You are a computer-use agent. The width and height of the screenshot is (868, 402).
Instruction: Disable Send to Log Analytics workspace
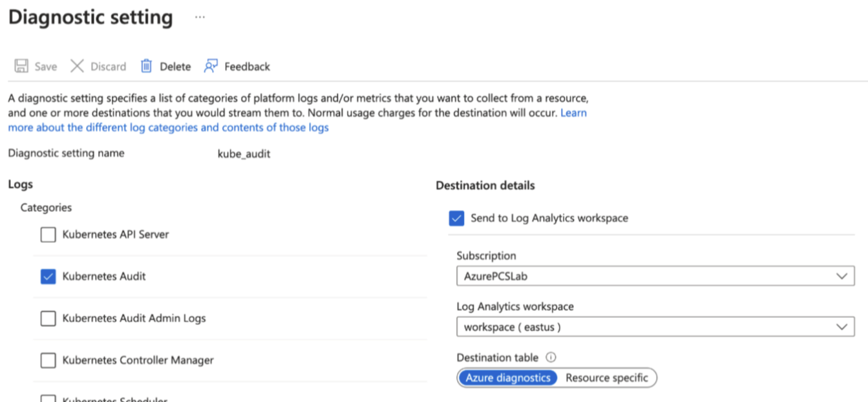coord(457,218)
